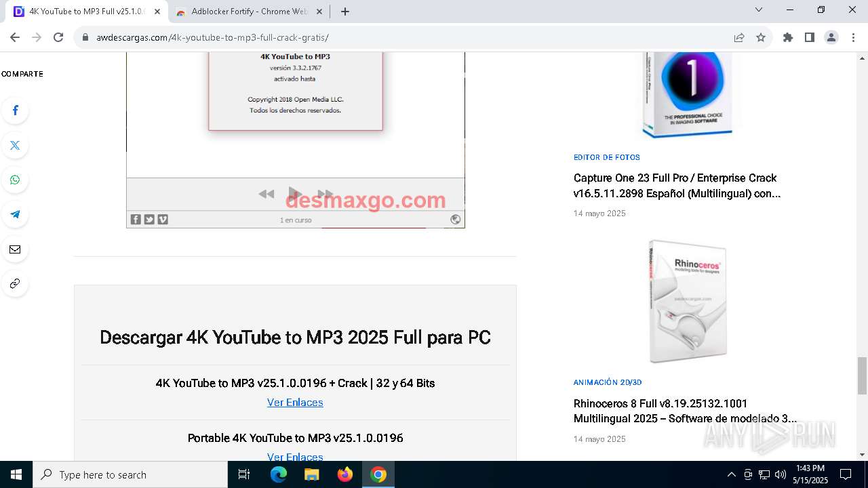The width and height of the screenshot is (868, 488).
Task: Share the page on Facebook
Action: coord(15,110)
